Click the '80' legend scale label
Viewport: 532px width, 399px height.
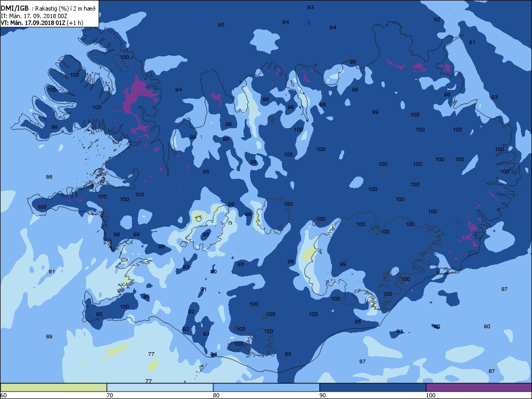coord(216,395)
